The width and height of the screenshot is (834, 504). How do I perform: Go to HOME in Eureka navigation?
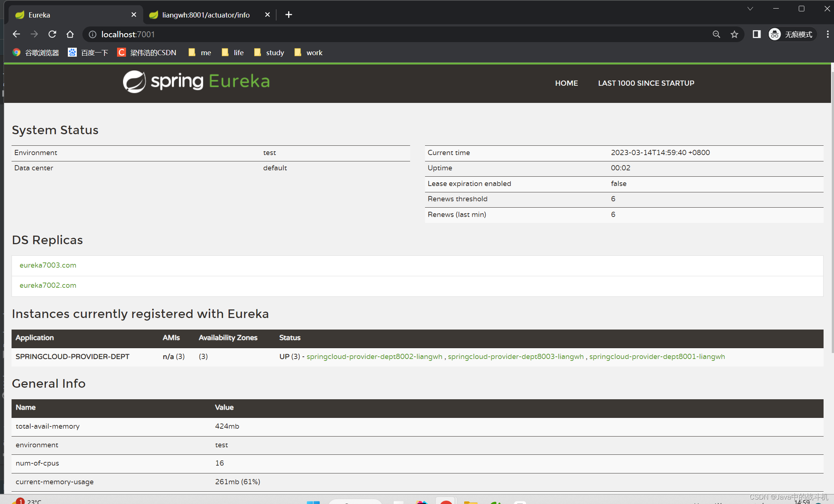point(566,83)
